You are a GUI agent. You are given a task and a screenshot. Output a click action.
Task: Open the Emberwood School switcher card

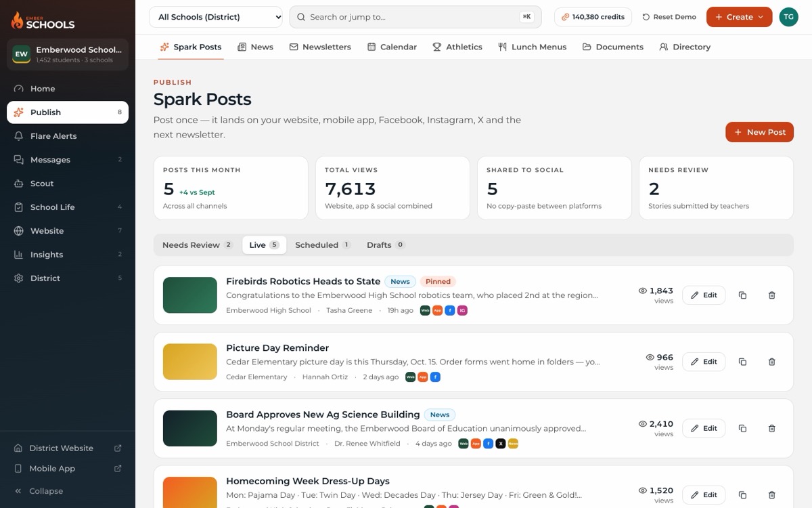click(68, 54)
